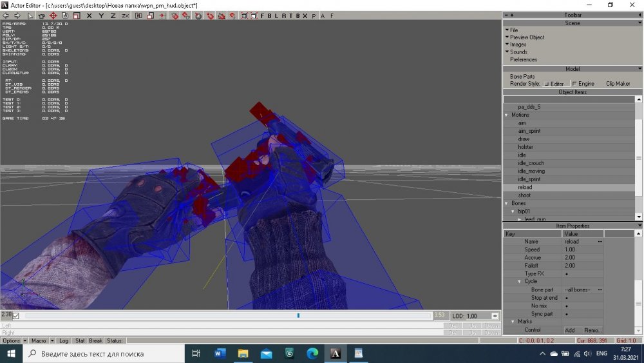Viewport: 644px width, 363px height.
Task: Toggle the Engine render style checkbox
Action: coord(574,84)
